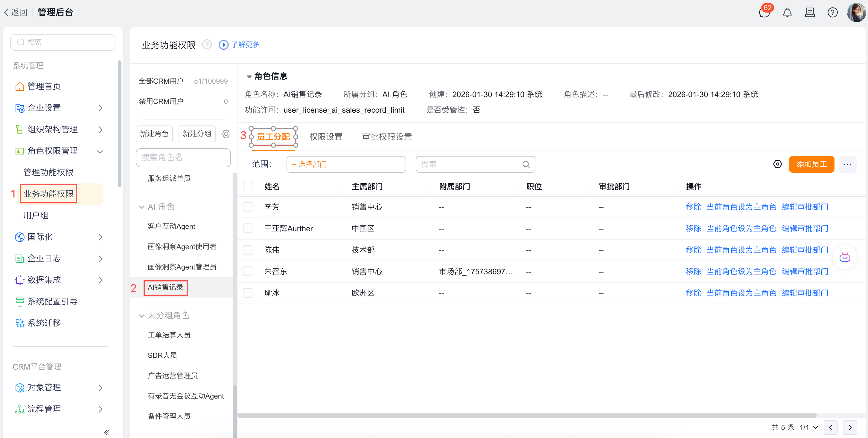Open the 1/1 page dropdown
The width and height of the screenshot is (868, 438).
click(809, 427)
